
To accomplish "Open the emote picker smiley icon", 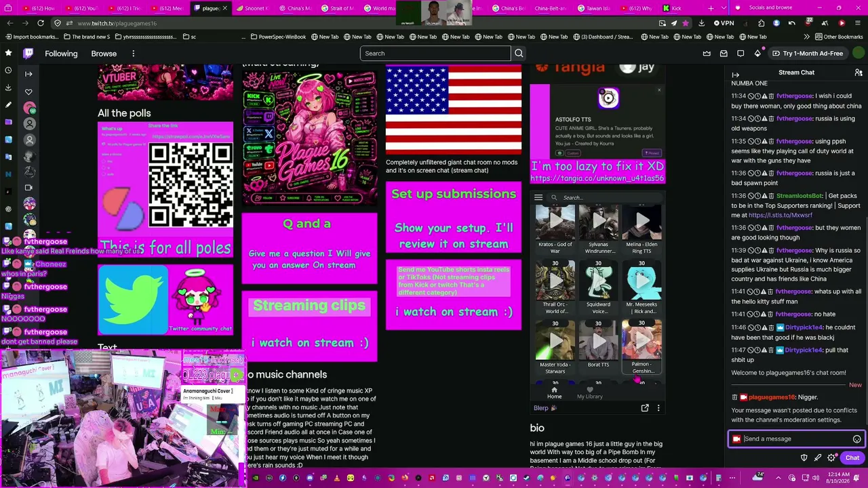I will [x=856, y=439].
